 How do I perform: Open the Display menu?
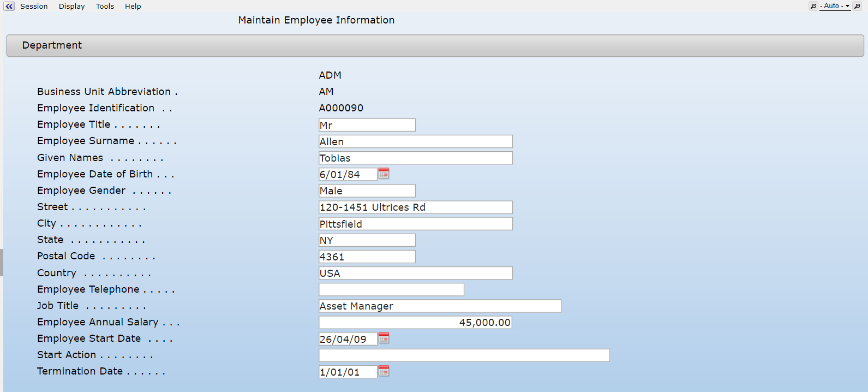click(71, 7)
